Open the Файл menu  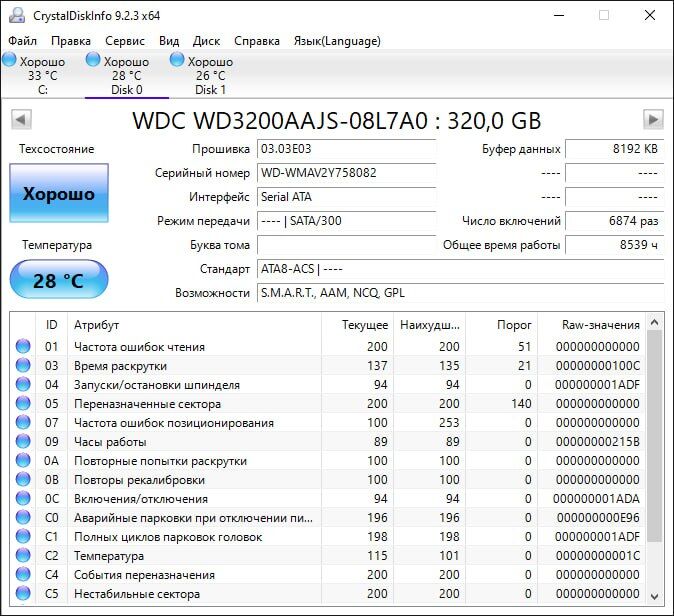[x=22, y=41]
